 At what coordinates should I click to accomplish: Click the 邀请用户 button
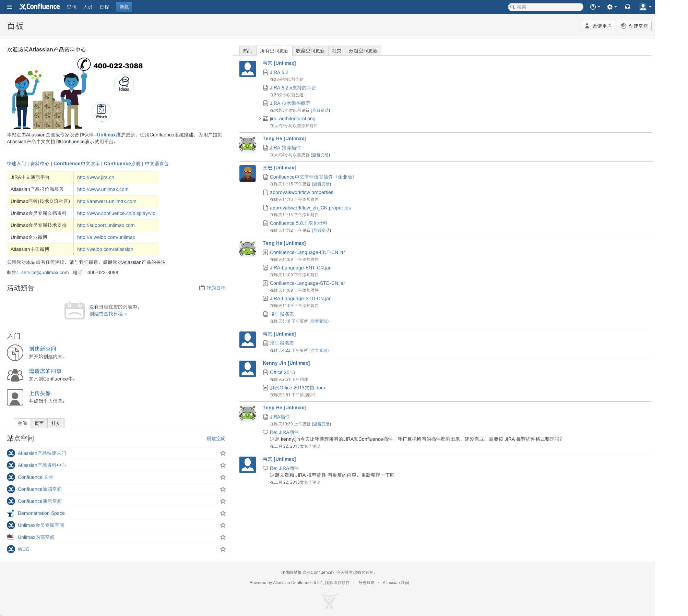pos(598,26)
